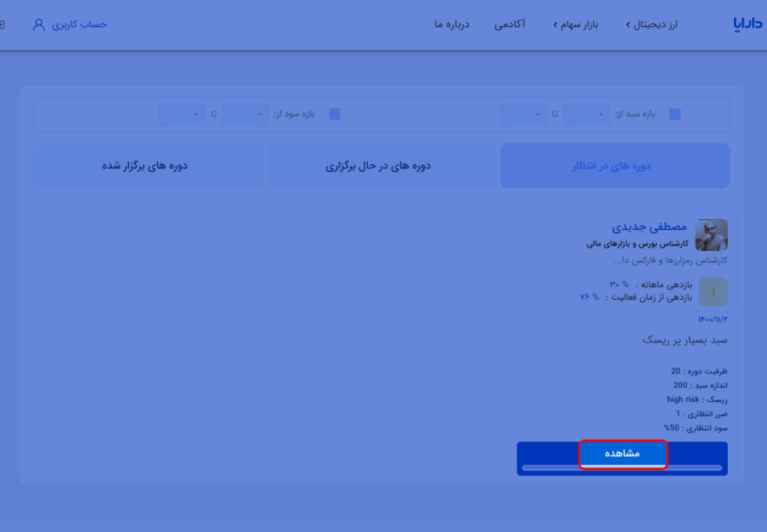The width and height of the screenshot is (767, 532).
Task: Click the progress bar under مشاهده
Action: pyautogui.click(x=622, y=468)
